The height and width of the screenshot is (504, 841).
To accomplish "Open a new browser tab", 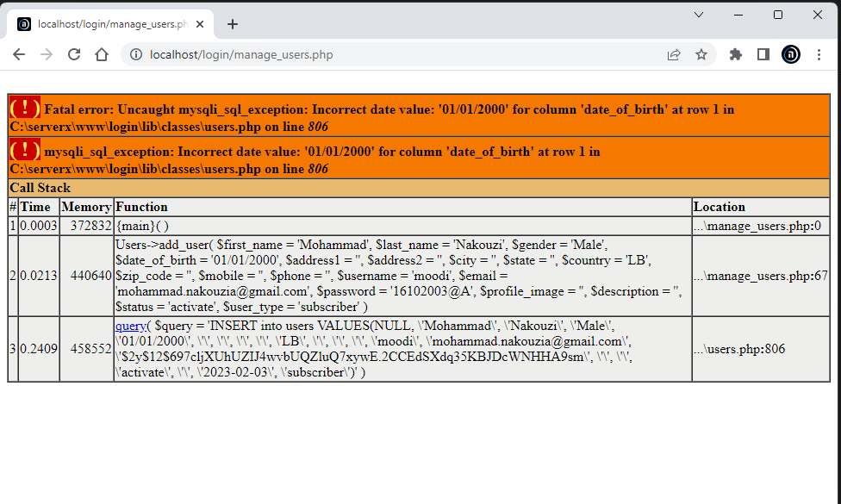I will click(233, 24).
